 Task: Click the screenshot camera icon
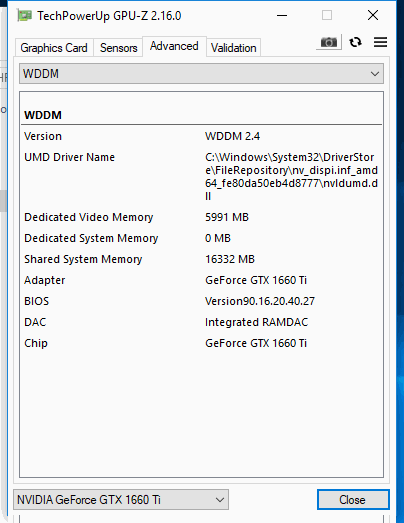coord(329,42)
